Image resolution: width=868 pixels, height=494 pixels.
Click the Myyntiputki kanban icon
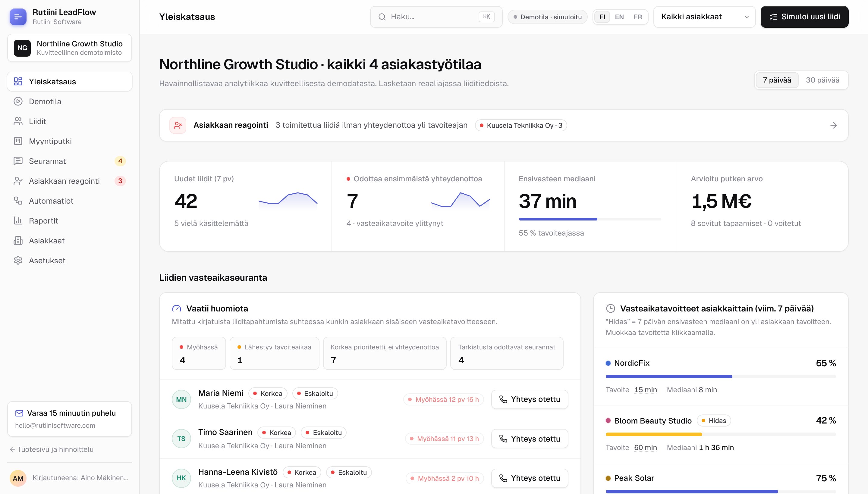pyautogui.click(x=18, y=141)
